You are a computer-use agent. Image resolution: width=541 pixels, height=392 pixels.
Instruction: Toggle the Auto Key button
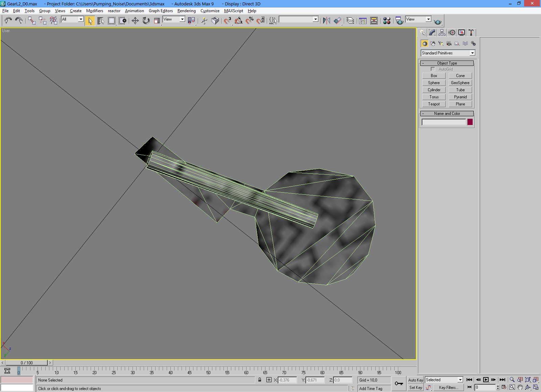click(416, 380)
